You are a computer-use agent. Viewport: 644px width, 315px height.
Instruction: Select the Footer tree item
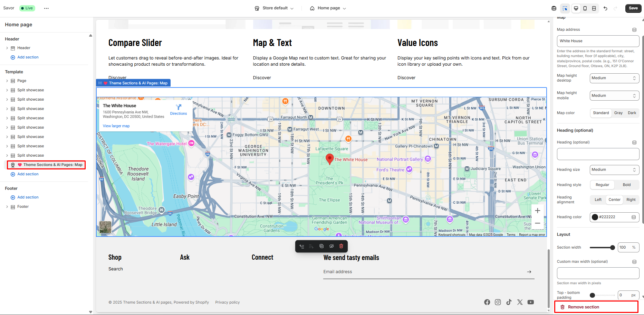pos(23,207)
